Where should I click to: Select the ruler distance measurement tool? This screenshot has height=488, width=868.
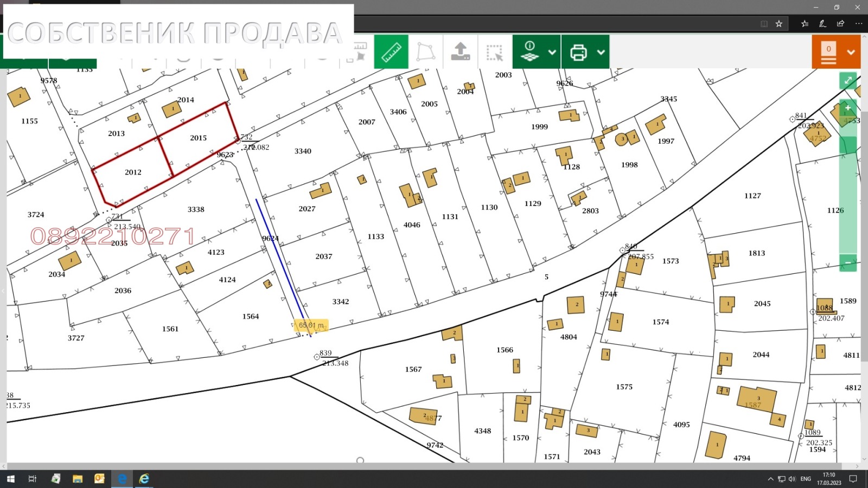click(x=391, y=52)
